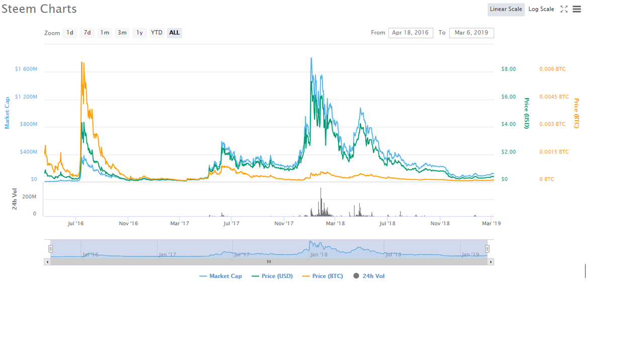Screen dimensions: 644x362
Task: Click the Jul '16 x-axis label
Action: [x=76, y=223]
